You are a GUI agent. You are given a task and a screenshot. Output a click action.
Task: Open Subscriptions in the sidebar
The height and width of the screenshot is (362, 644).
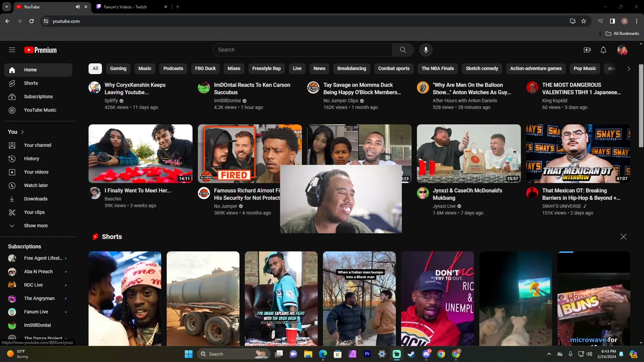(38, 97)
